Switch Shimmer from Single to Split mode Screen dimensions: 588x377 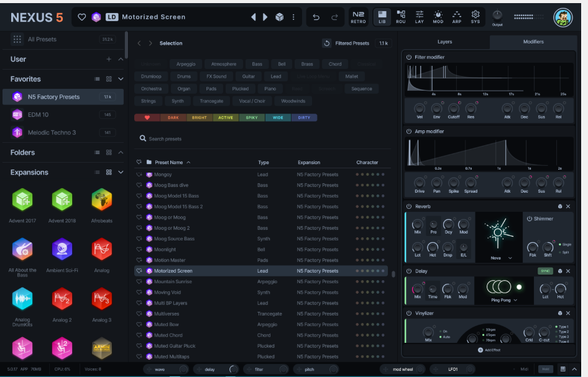click(564, 252)
